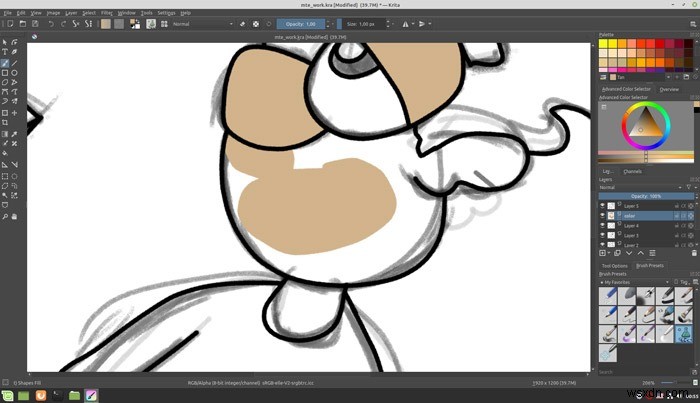Viewport: 700px width, 403px height.
Task: Adjust the brush Opacity slider in toolbar
Action: tap(301, 24)
